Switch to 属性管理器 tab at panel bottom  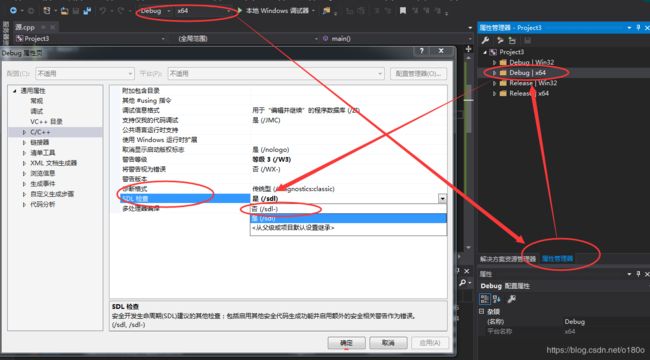click(557, 259)
